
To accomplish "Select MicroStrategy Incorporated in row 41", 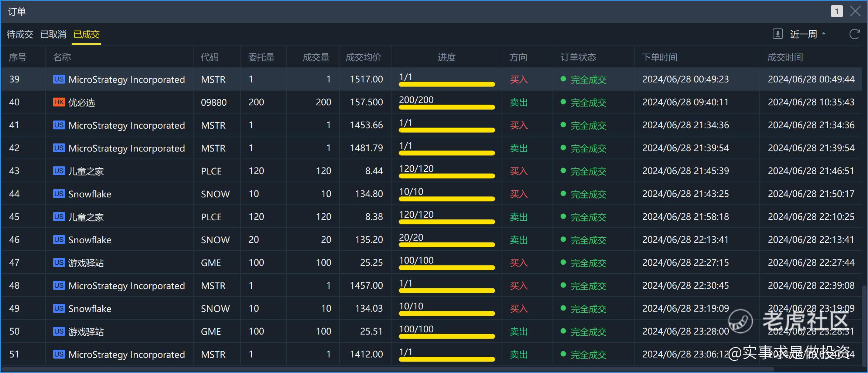I will point(127,125).
